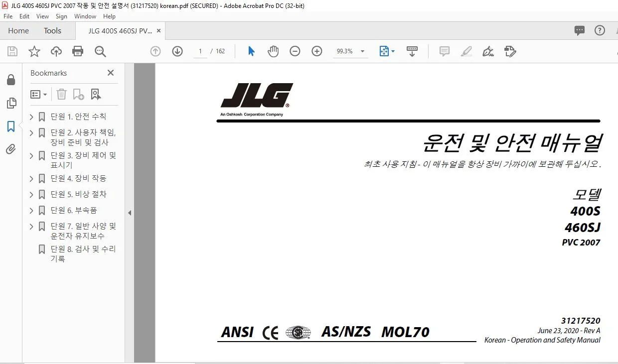Open bookmark text 단원 6. 부속품
618x364 pixels.
coord(73,210)
